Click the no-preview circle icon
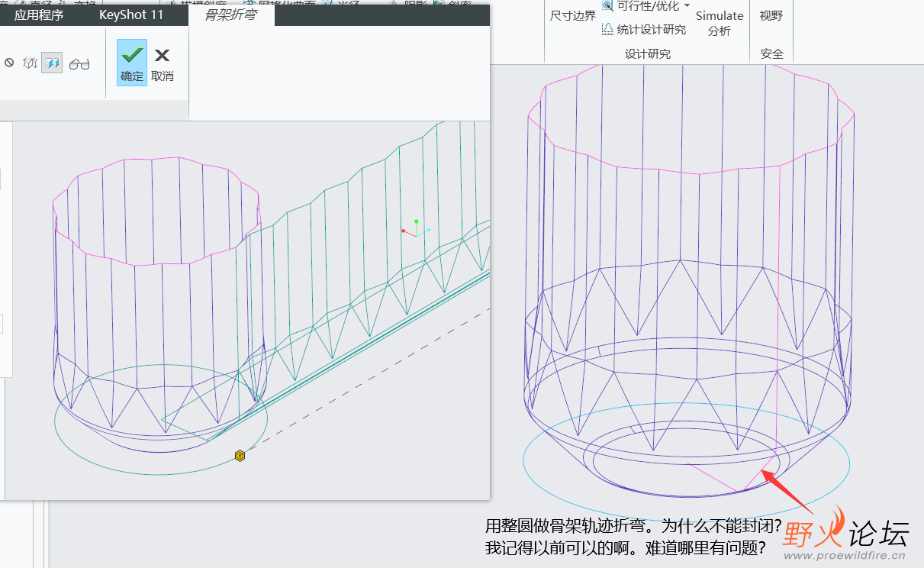924x568 pixels. (x=9, y=63)
